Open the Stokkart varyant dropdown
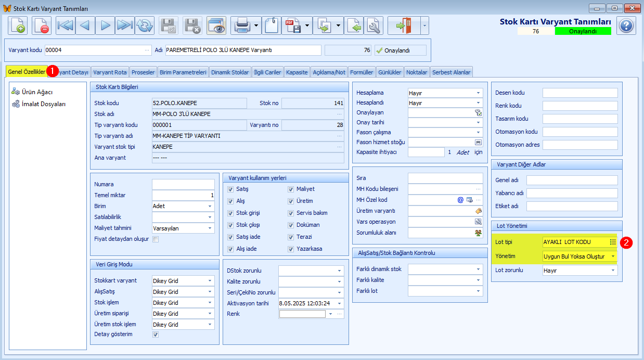Image resolution: width=644 pixels, height=360 pixels. point(210,281)
